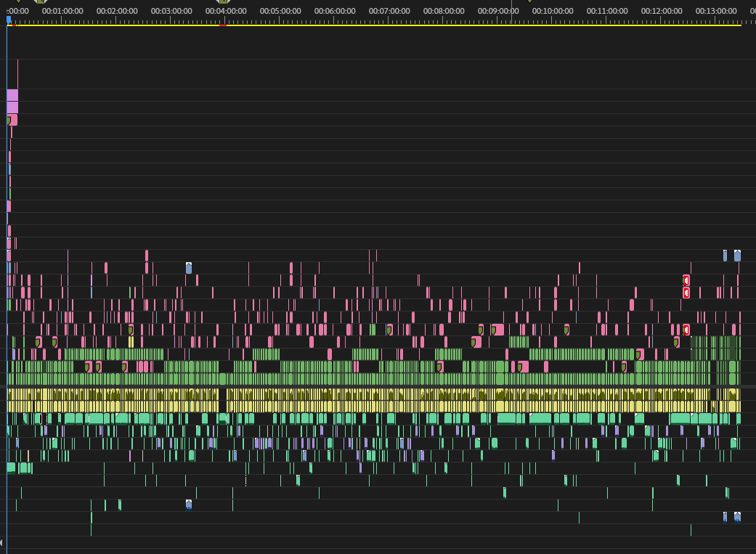Screen dimensions: 756x554
Task: Select the wider blue video clip at sequence end
Action: [x=737, y=256]
